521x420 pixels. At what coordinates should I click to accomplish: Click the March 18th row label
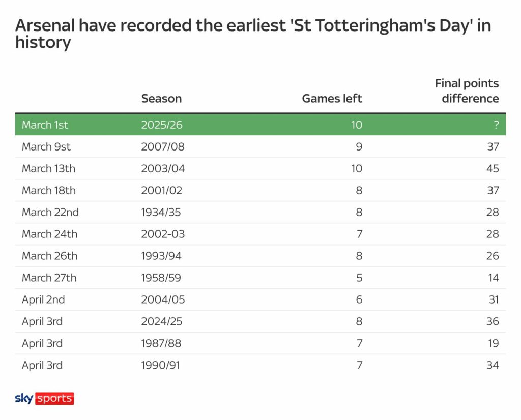[x=48, y=191]
